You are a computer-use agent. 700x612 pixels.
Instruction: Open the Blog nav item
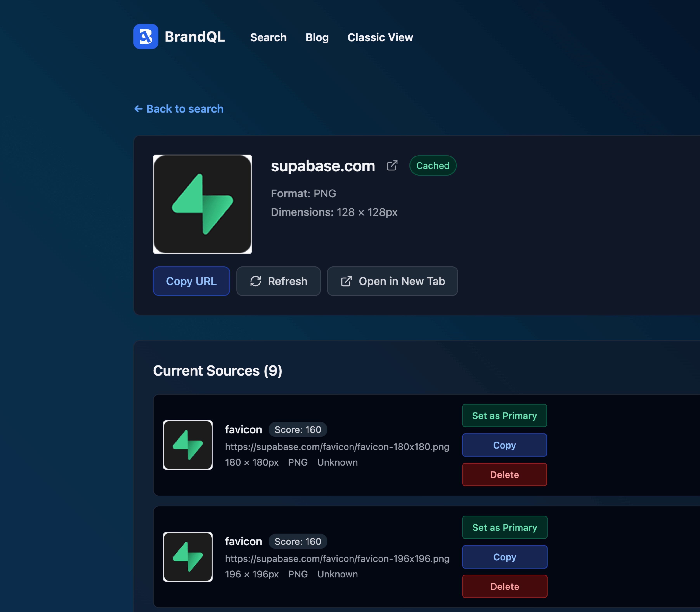click(317, 37)
